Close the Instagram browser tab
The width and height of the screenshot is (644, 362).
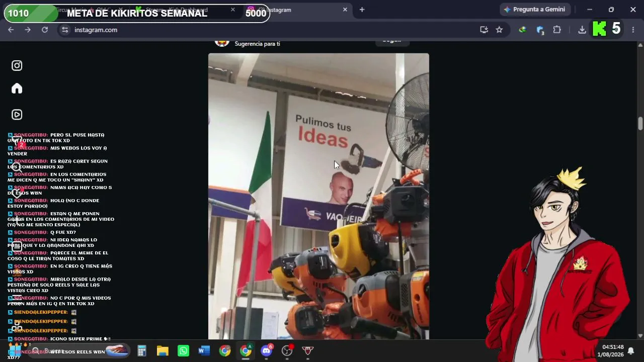pos(345,10)
